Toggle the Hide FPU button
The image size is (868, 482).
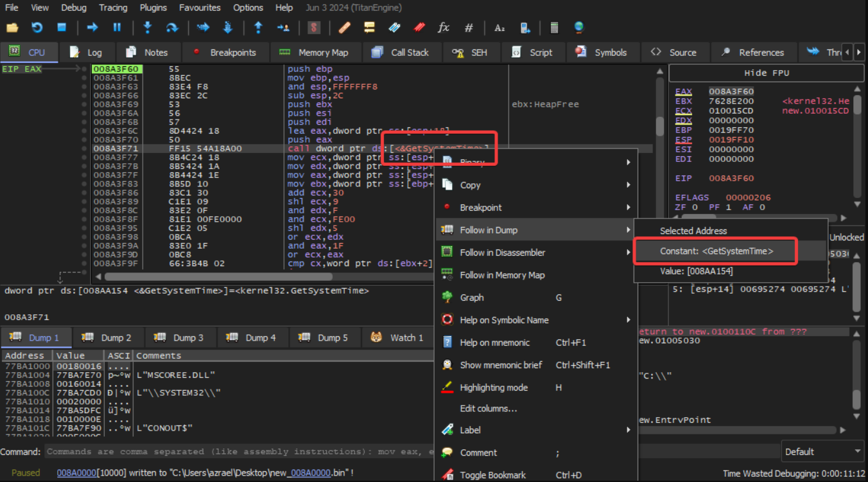[766, 73]
